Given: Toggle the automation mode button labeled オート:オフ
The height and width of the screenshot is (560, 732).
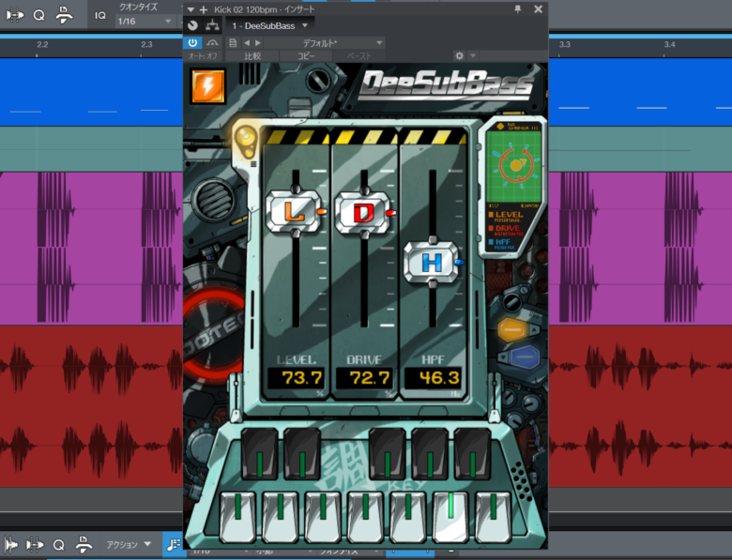Looking at the screenshot, I should (x=203, y=56).
